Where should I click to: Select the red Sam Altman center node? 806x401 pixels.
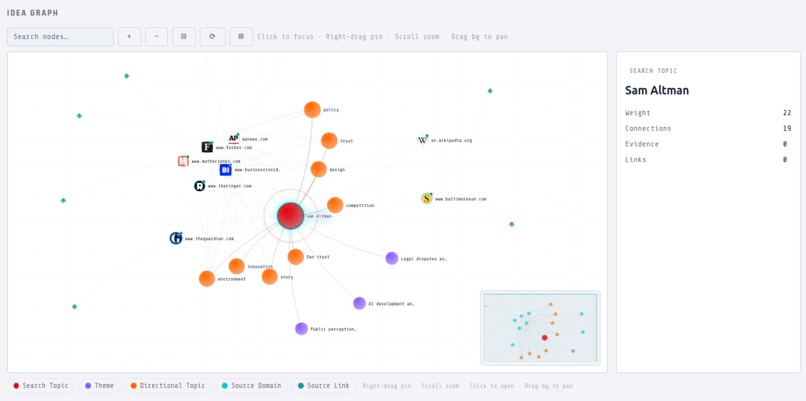[x=290, y=215]
